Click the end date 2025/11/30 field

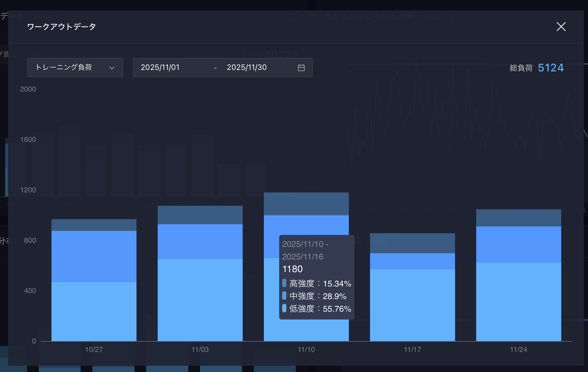[246, 67]
